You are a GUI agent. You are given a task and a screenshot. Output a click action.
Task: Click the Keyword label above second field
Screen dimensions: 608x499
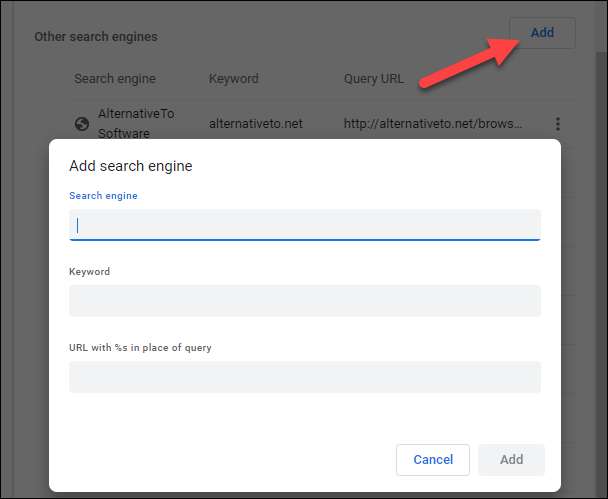click(x=89, y=272)
